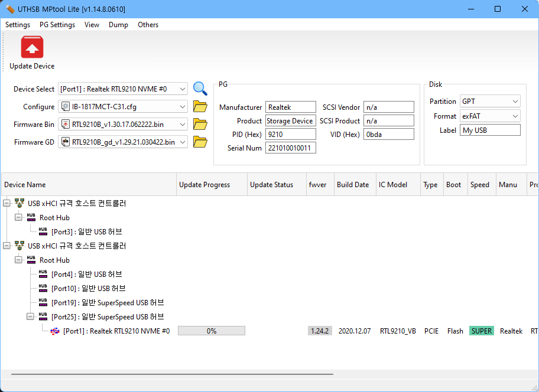
Task: Click the Manufacturer input field
Action: point(290,107)
